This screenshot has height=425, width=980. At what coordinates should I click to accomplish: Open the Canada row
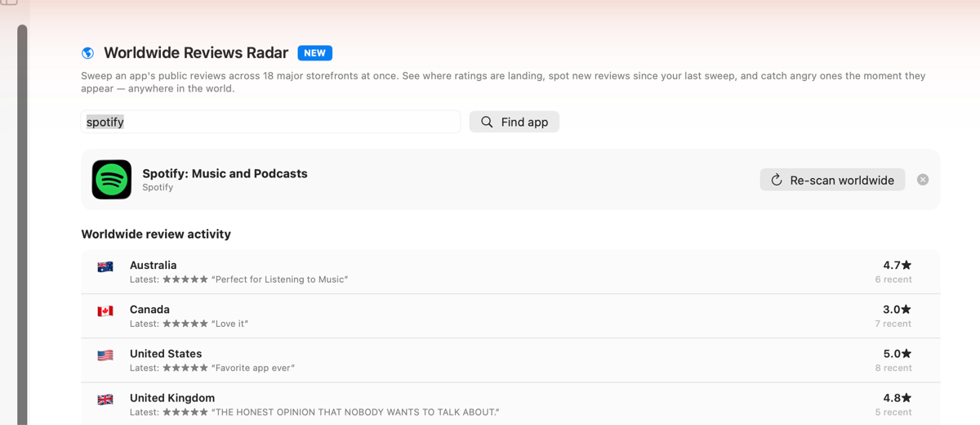[x=510, y=316]
